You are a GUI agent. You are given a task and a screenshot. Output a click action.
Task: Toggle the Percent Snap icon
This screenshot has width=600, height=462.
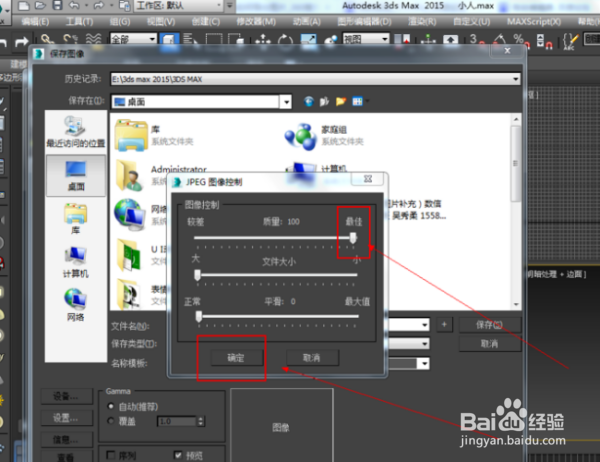(x=522, y=40)
